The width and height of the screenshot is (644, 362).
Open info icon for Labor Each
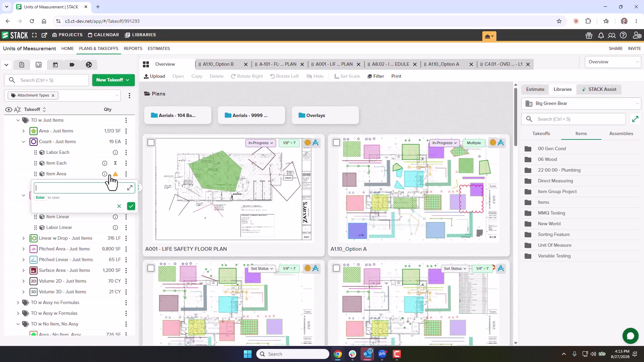click(x=115, y=153)
